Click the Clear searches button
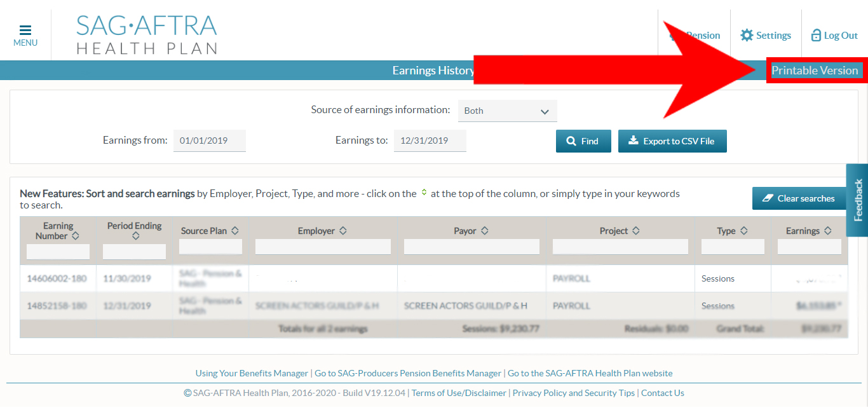The image size is (868, 417). [x=799, y=198]
